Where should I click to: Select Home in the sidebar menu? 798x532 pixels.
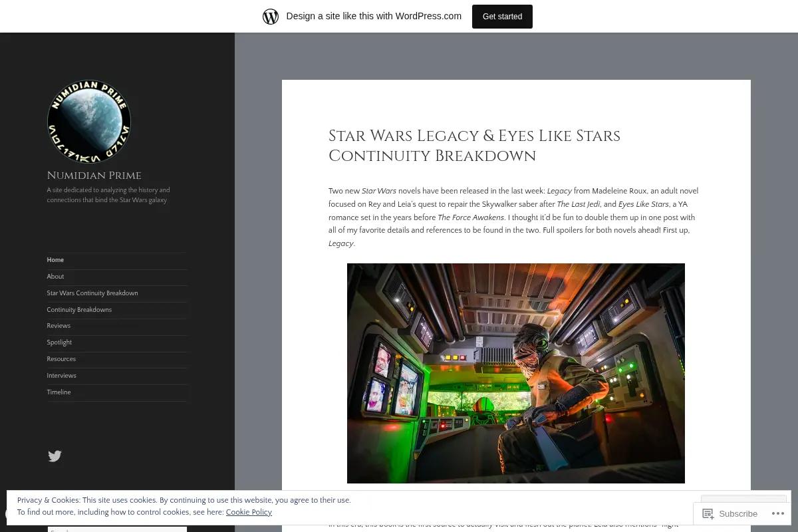click(x=55, y=260)
